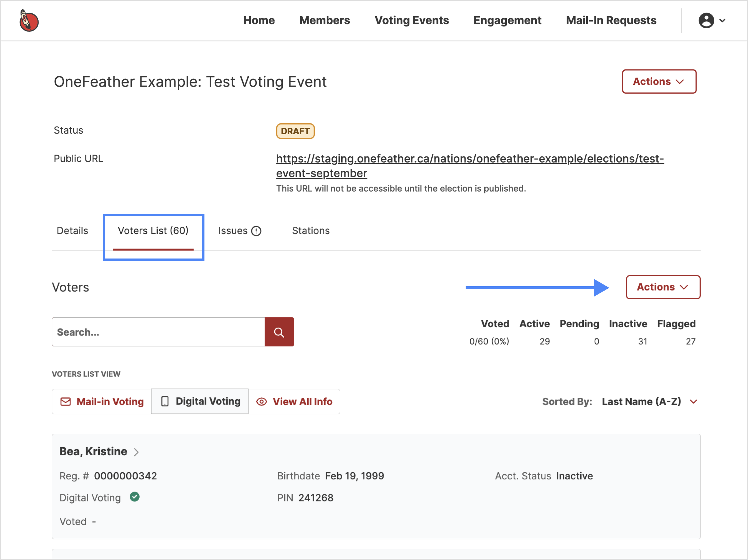748x560 pixels.
Task: Open the Stations tab
Action: (x=311, y=230)
